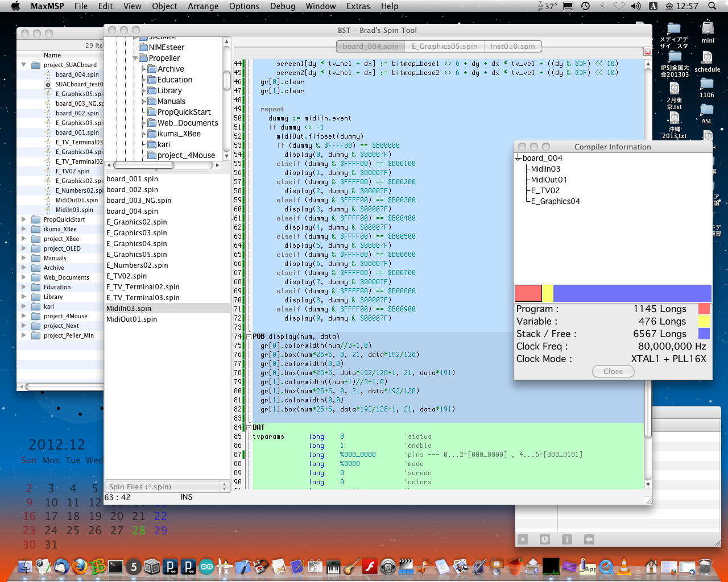
Task: Collapse project_SUACboard folder in Finder list
Action: tap(24, 65)
